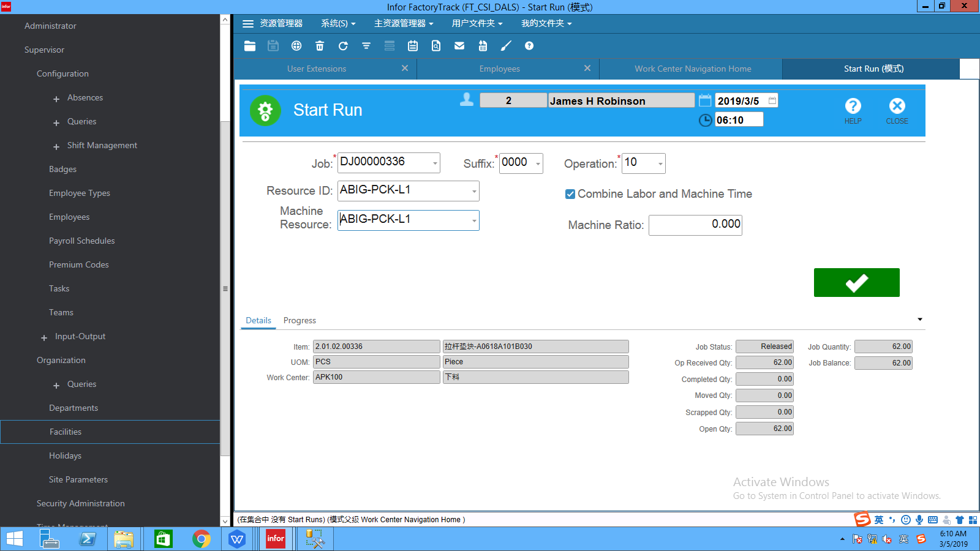The width and height of the screenshot is (980, 551).
Task: Click the export-to-sheet icon in toolbar
Action: click(x=483, y=46)
